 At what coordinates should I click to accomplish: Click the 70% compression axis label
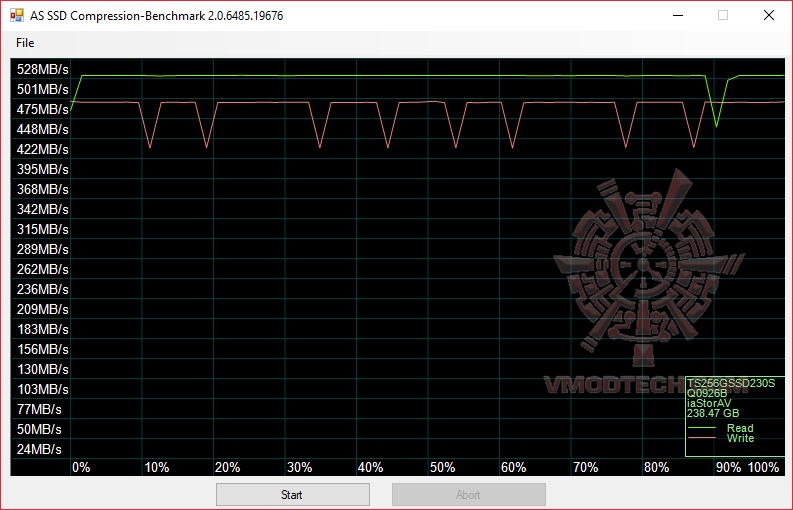coord(586,467)
